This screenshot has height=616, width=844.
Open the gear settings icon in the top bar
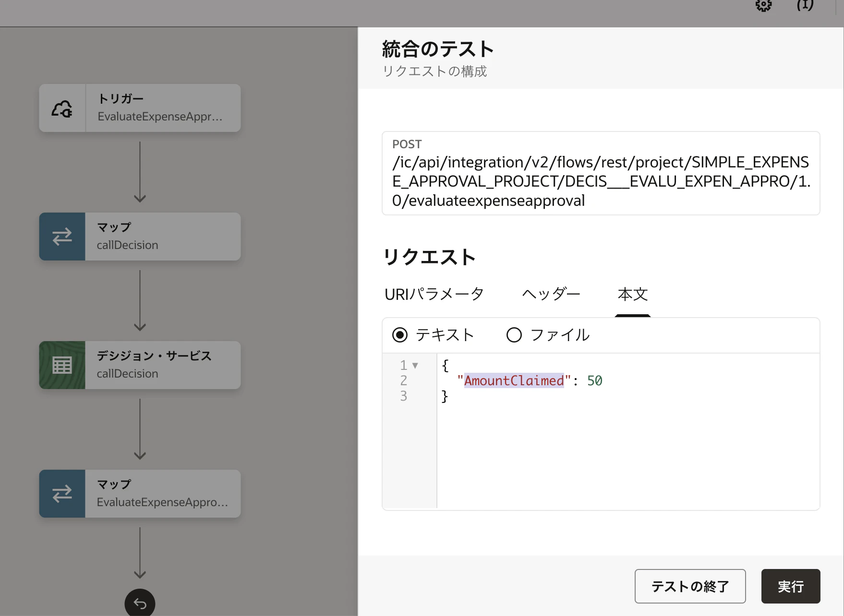coord(763,5)
